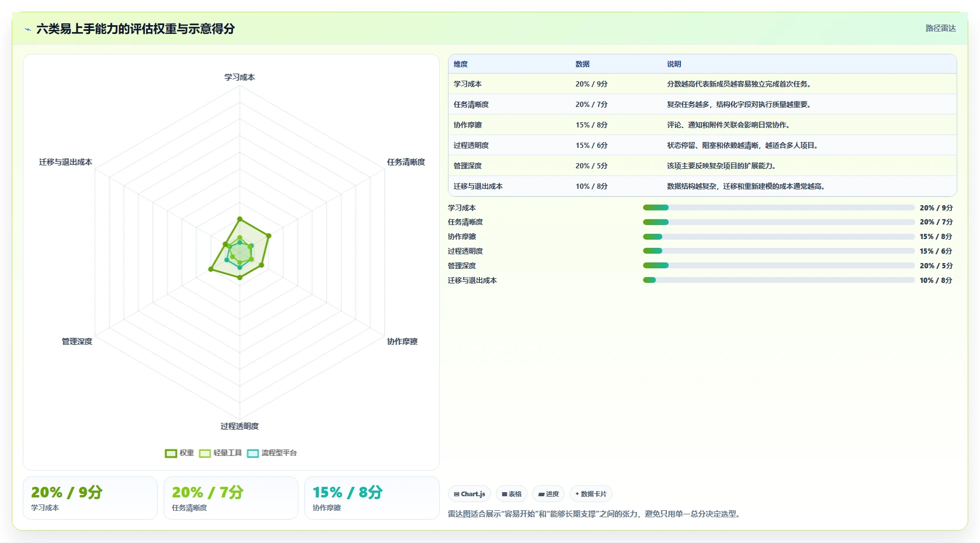980x543 pixels.
Task: Click the footer note about 雷达图适合展示
Action: (595, 514)
